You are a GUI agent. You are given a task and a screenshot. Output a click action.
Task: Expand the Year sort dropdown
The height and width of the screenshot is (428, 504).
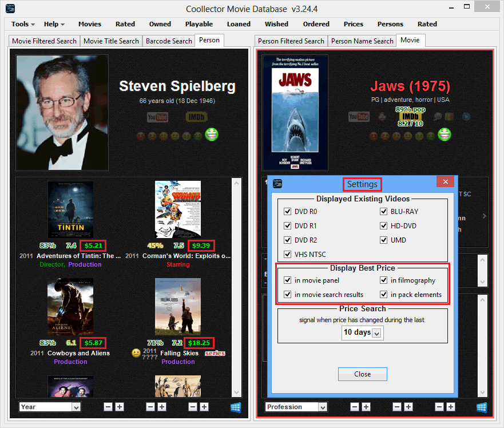[x=76, y=407]
